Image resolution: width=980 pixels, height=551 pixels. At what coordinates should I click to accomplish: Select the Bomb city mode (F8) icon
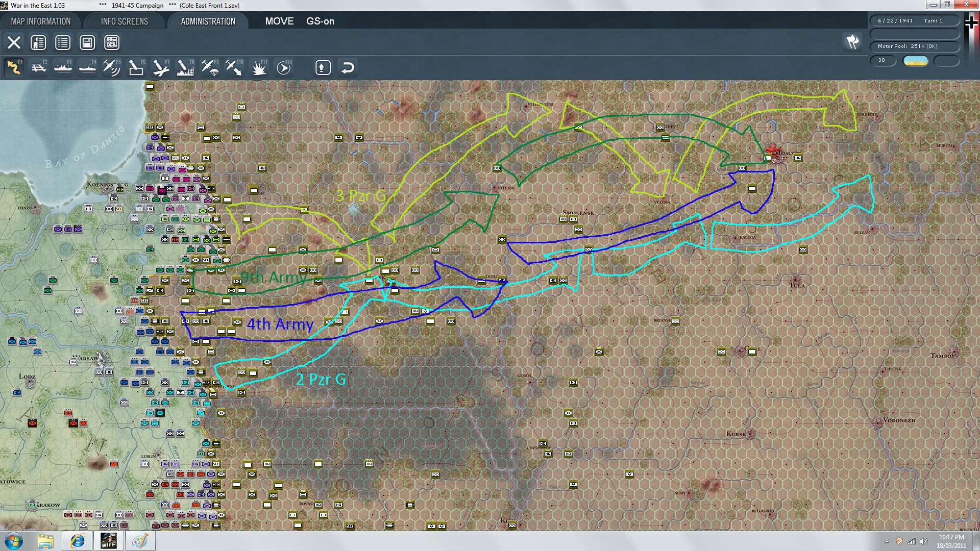pos(185,67)
